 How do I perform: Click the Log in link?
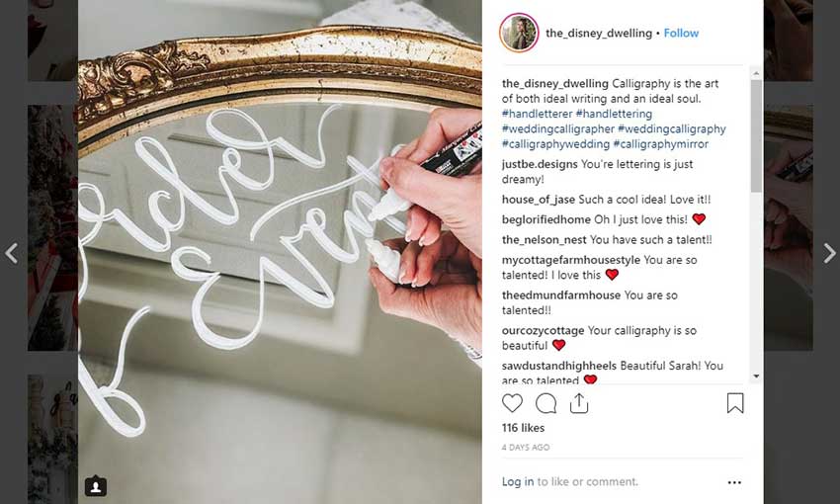click(518, 481)
